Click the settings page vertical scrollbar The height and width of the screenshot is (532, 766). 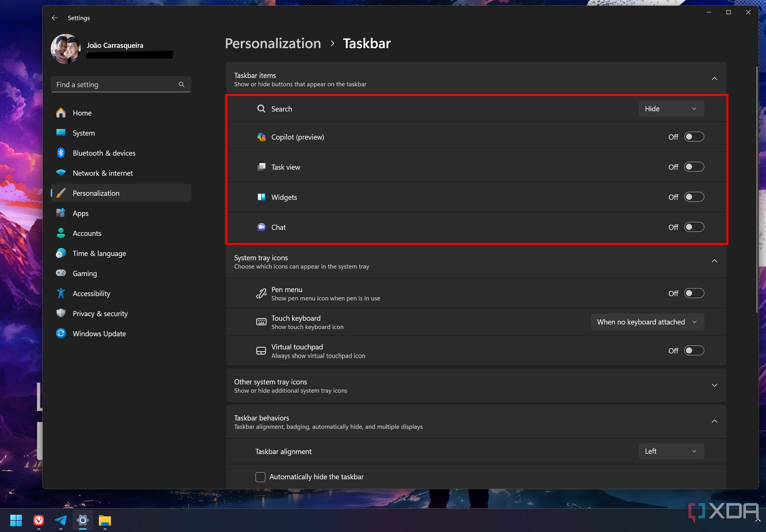pyautogui.click(x=757, y=189)
